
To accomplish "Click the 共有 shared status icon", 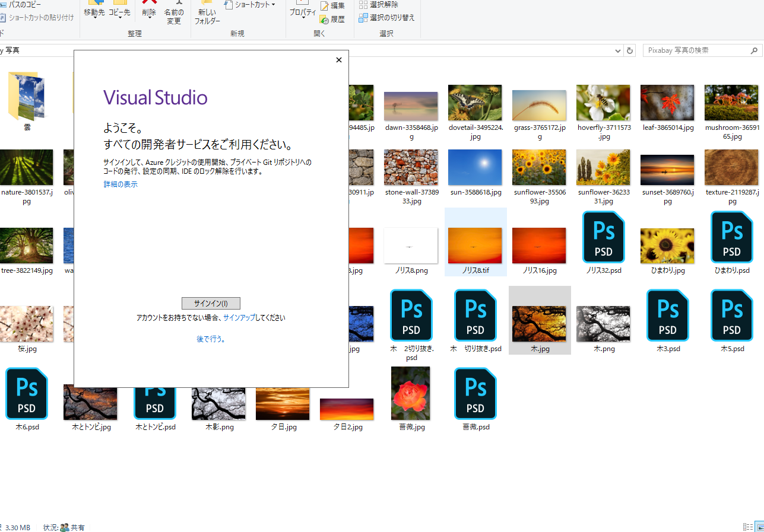I will click(x=64, y=527).
